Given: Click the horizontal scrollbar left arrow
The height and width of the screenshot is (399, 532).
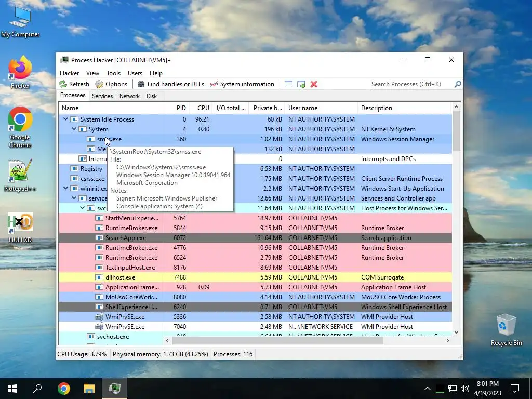Looking at the screenshot, I should 167,340.
